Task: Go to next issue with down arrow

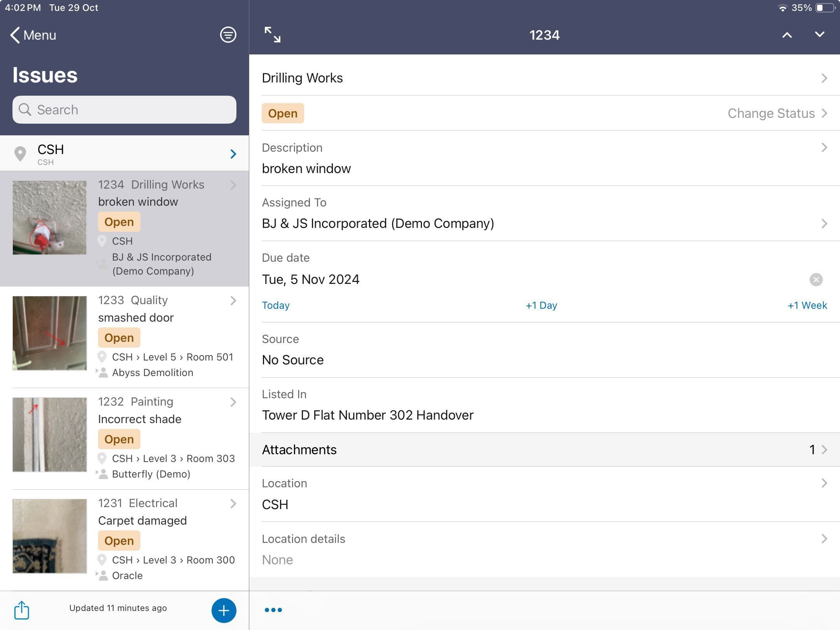Action: pyautogui.click(x=819, y=35)
